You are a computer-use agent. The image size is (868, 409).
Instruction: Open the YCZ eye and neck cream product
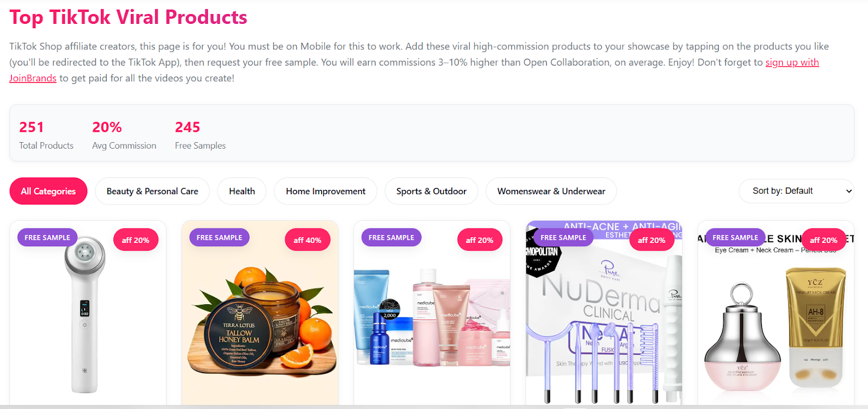point(776,315)
